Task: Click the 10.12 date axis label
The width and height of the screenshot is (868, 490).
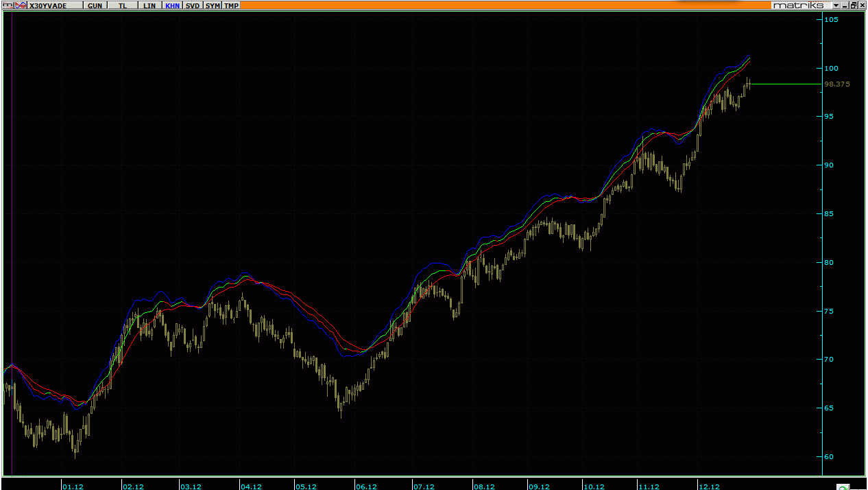Action: (594, 487)
